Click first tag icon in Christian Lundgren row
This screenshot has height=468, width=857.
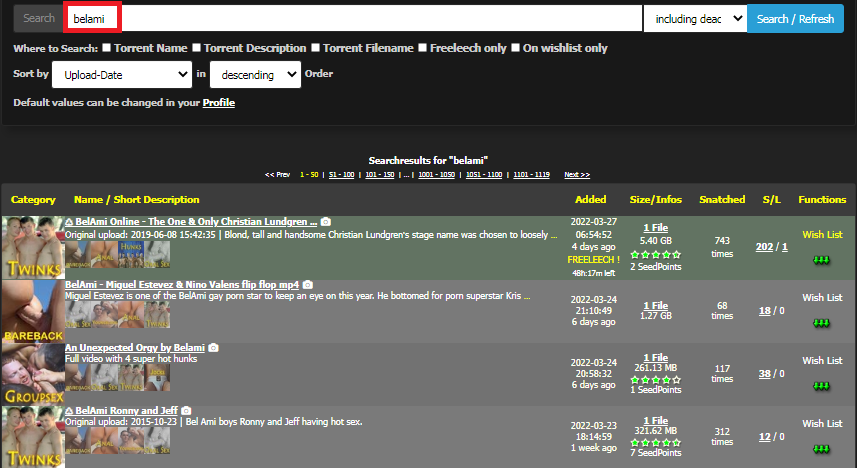point(78,255)
